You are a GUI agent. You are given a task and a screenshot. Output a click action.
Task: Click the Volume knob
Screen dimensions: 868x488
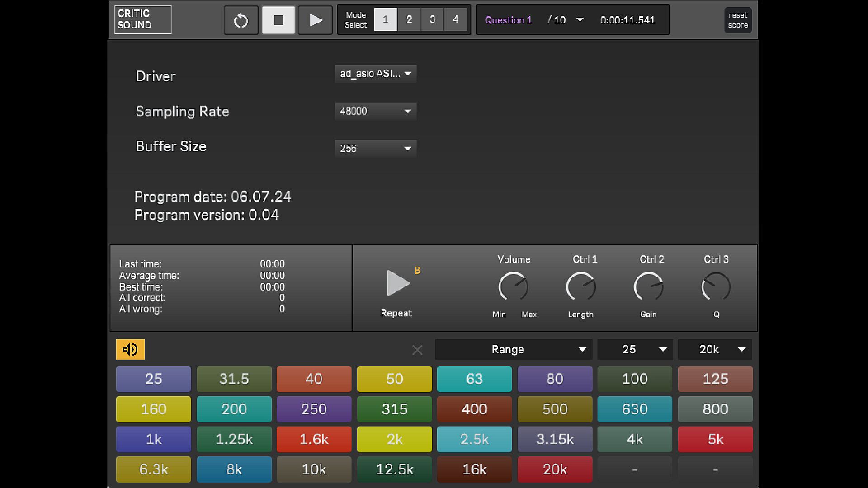click(x=513, y=286)
